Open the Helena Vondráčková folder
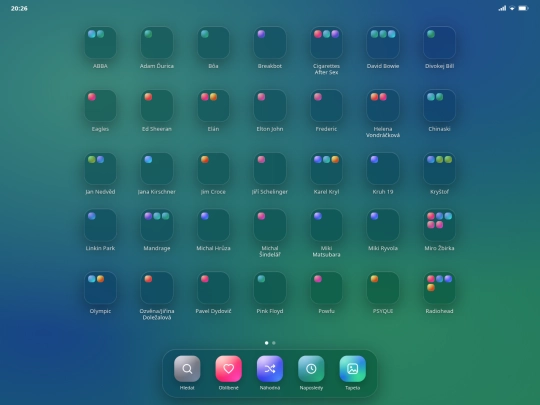The width and height of the screenshot is (540, 405). point(383,106)
